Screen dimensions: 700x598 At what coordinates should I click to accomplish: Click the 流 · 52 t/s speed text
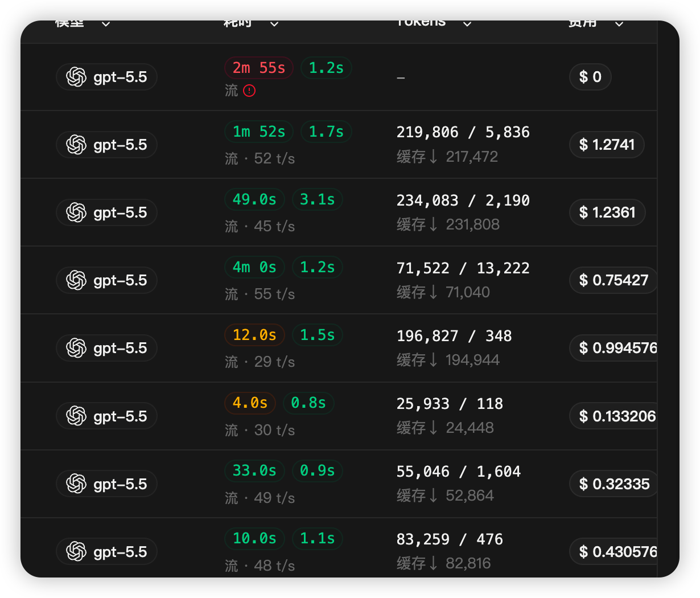pyautogui.click(x=260, y=158)
